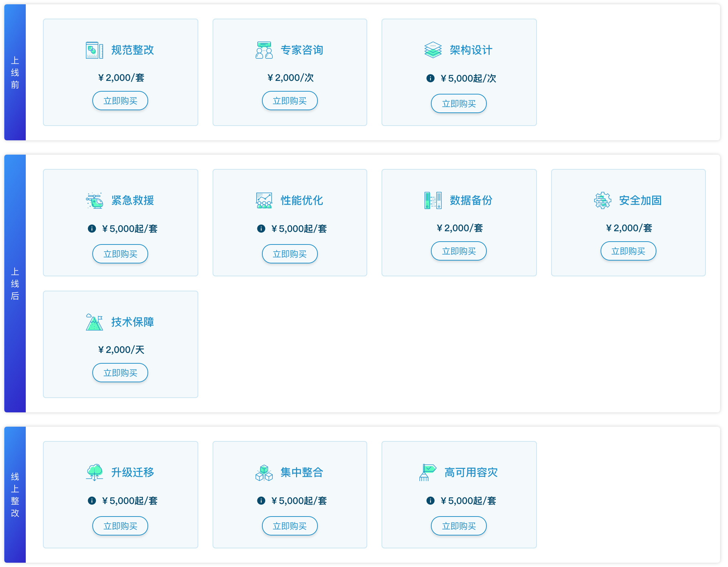This screenshot has height=567, width=728.
Task: Click the 紧急救援 helicopter icon
Action: click(x=94, y=200)
